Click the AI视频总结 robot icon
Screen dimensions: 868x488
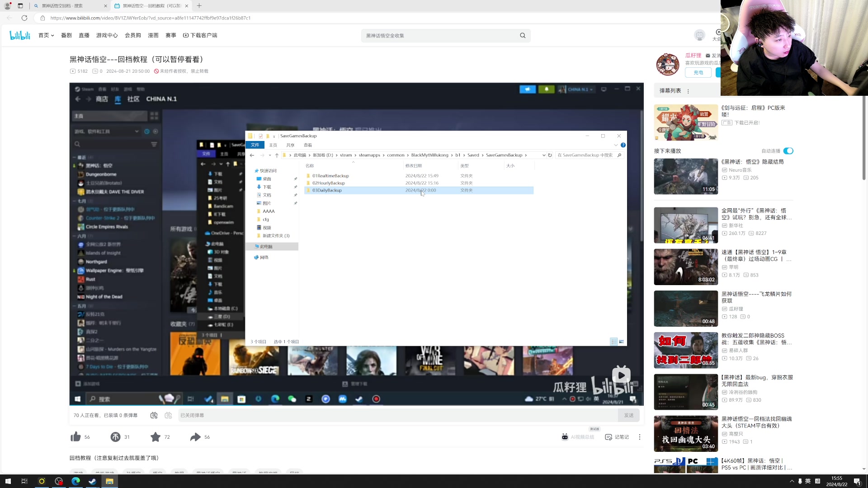click(565, 437)
